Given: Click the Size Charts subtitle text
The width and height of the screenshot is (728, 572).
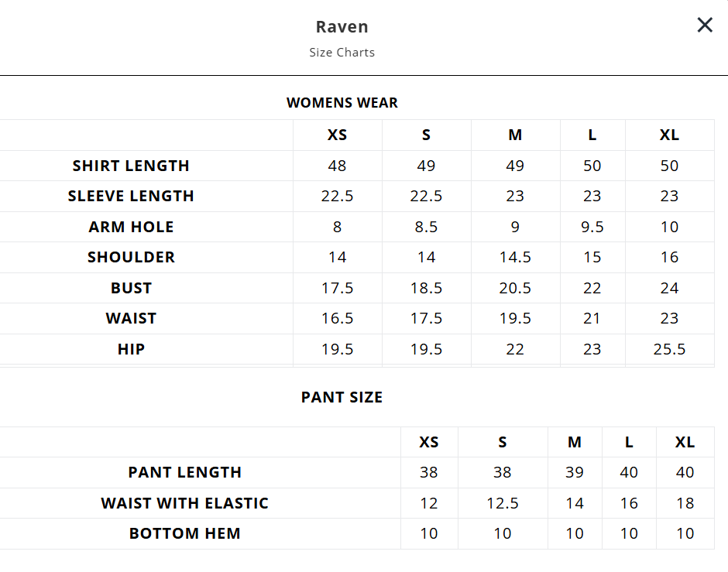Looking at the screenshot, I should point(342,53).
